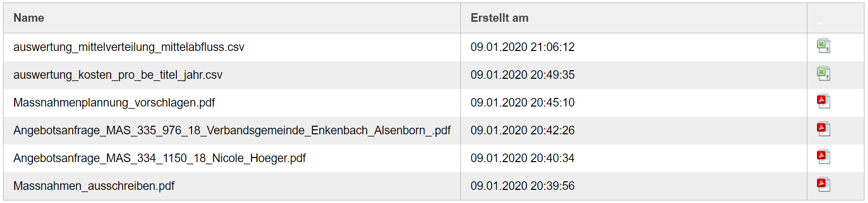Click timestamp 09.01.2020 20:39:56
The height and width of the screenshot is (203, 868).
pos(522,186)
